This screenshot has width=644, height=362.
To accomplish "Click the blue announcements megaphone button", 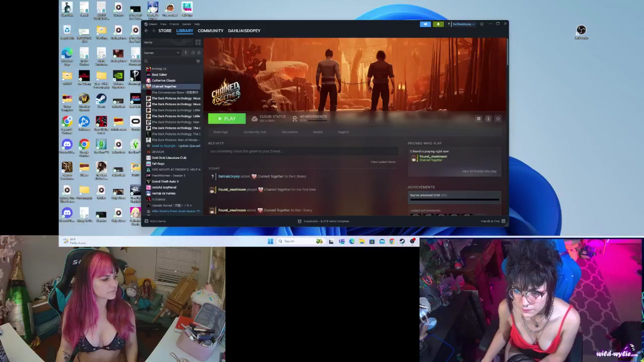I will (425, 24).
